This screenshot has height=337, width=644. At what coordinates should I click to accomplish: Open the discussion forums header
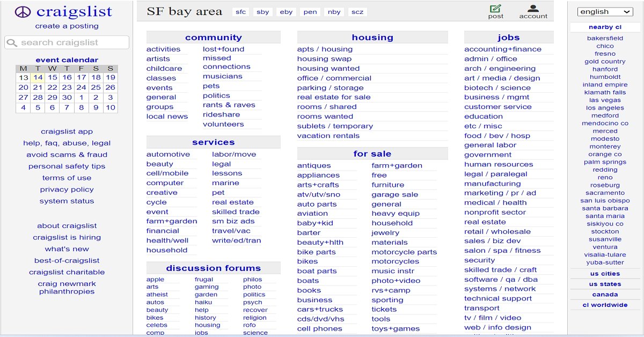tap(214, 268)
